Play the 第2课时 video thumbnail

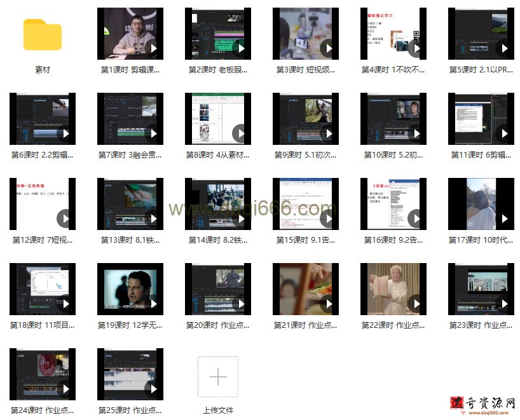click(218, 34)
